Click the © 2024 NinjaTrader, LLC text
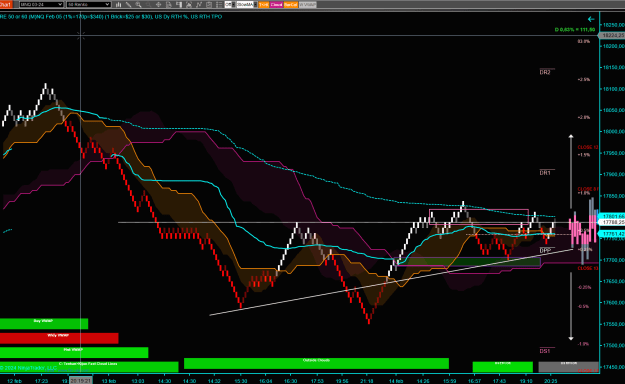625x384 pixels. (x=28, y=368)
